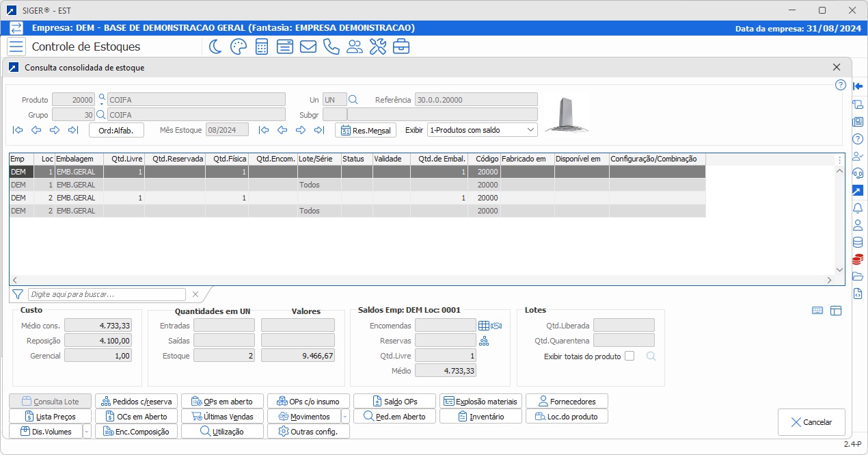Open the theme palette icon
868x455 pixels.
pos(238,47)
